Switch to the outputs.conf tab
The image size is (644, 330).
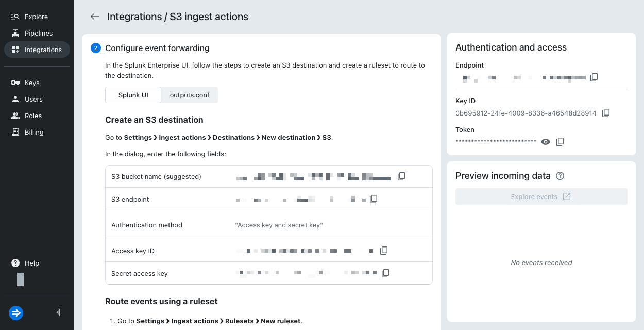190,95
